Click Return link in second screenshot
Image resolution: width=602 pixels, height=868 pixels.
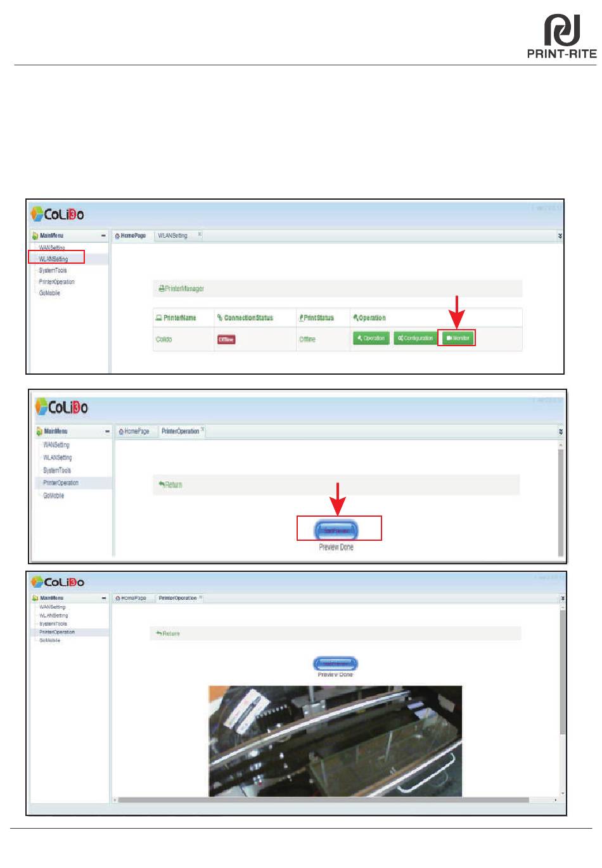[x=170, y=484]
